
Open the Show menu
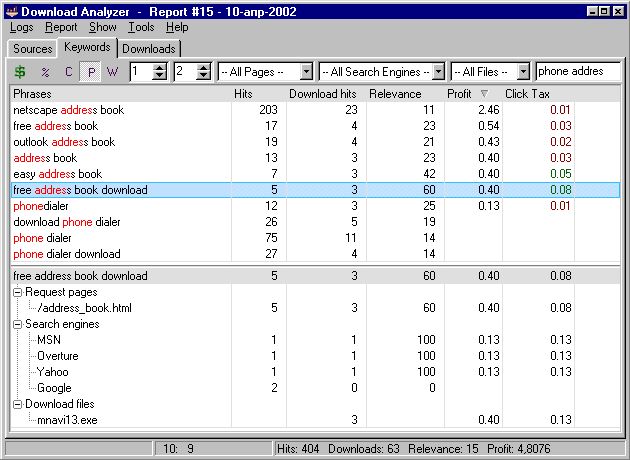coord(102,27)
